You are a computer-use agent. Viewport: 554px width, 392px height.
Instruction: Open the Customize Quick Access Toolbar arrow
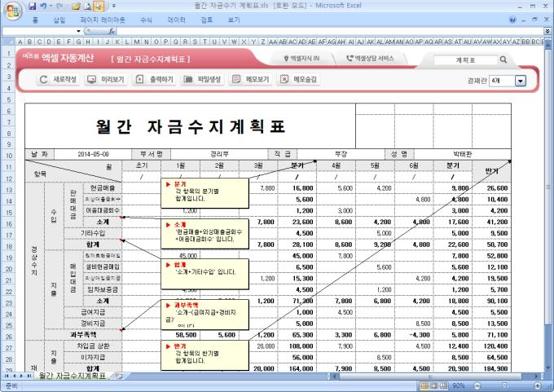(114, 6)
